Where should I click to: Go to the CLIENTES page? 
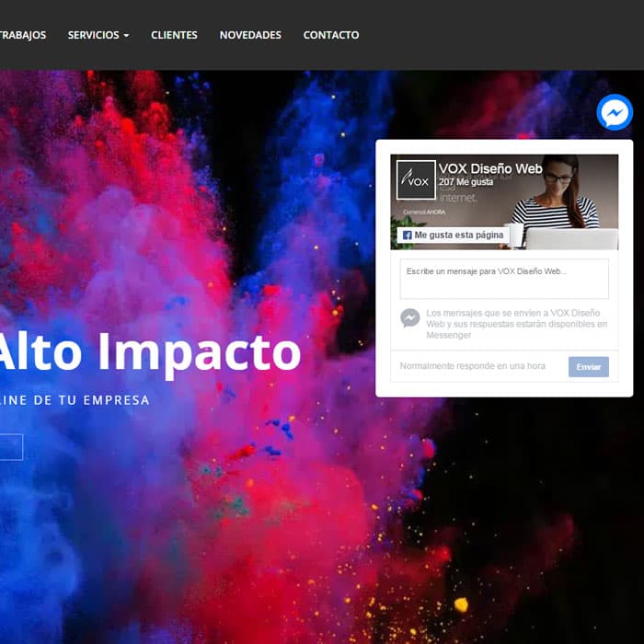[174, 35]
